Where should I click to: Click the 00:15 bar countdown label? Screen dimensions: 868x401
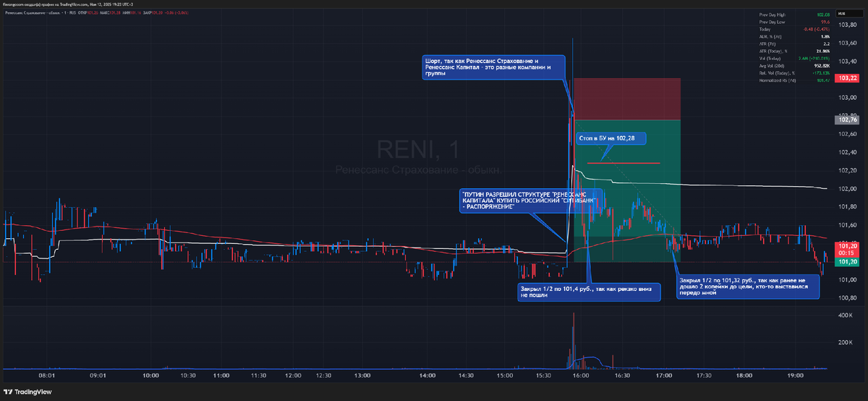pos(846,253)
